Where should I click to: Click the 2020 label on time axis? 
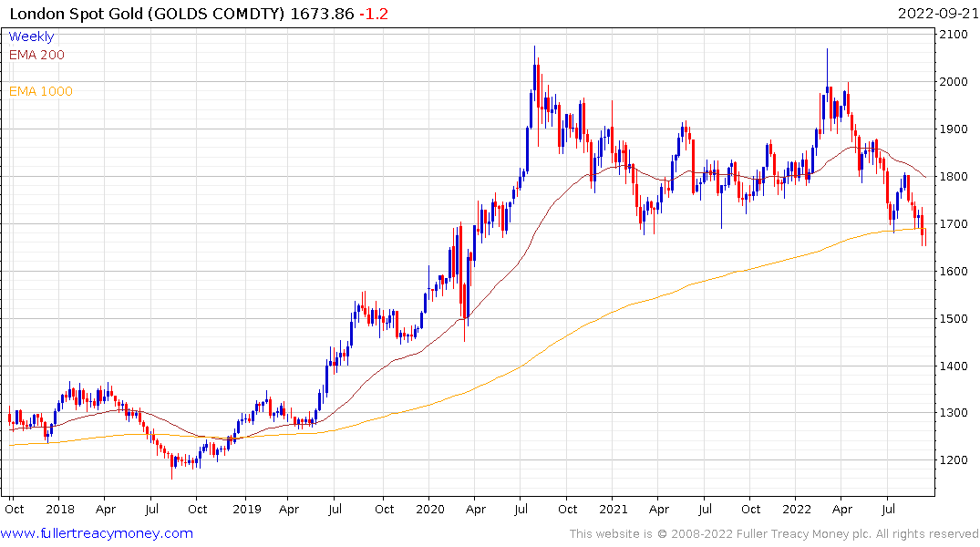[x=430, y=510]
